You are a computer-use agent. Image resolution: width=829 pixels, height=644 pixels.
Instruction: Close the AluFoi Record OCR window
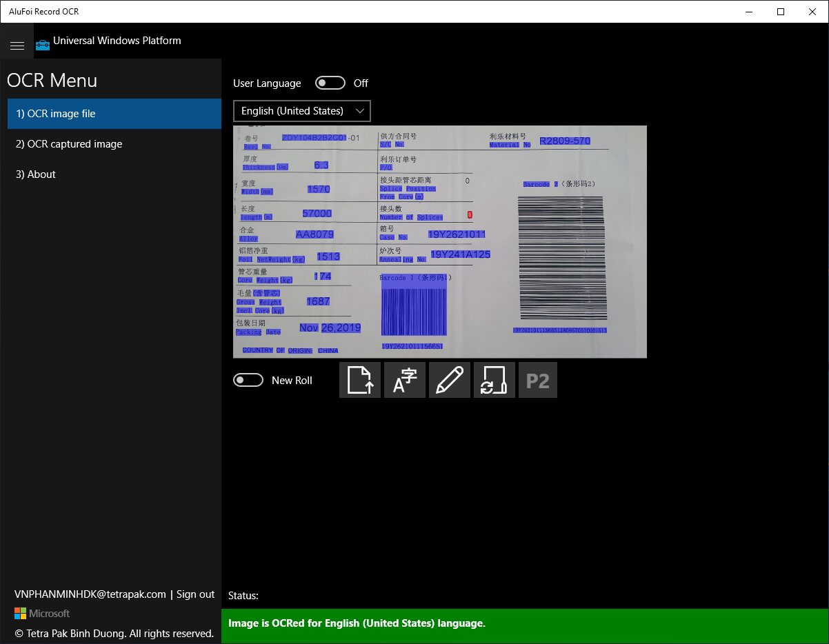812,11
